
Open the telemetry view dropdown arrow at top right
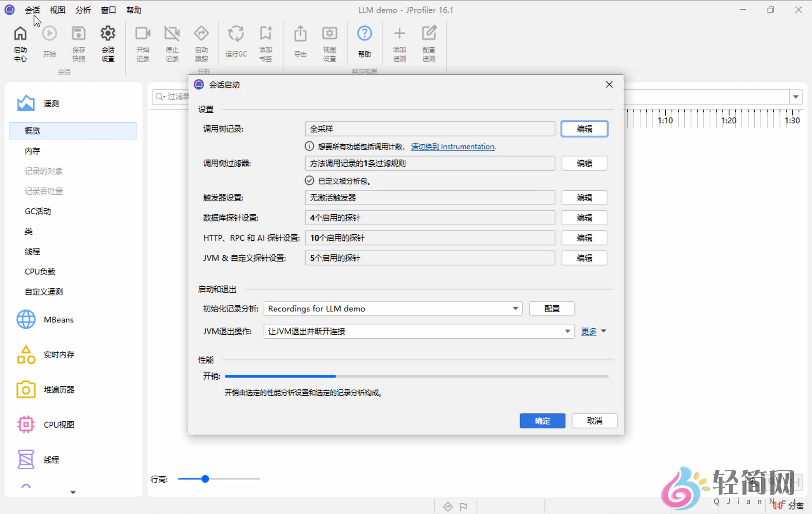click(x=796, y=97)
